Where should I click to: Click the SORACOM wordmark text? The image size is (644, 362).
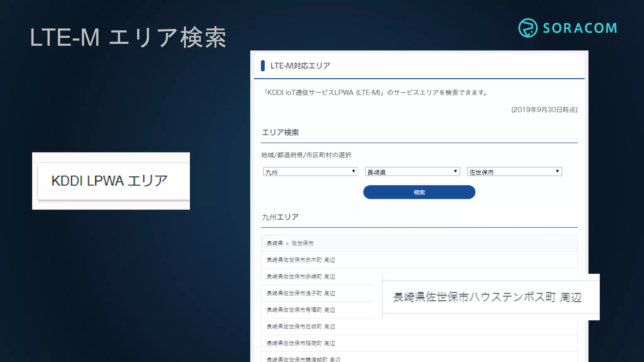point(580,28)
